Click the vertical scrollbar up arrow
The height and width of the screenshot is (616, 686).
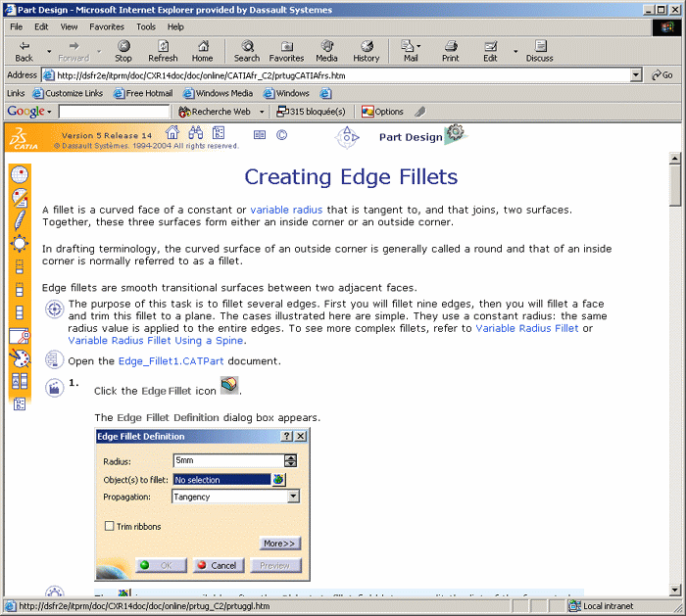[x=674, y=159]
